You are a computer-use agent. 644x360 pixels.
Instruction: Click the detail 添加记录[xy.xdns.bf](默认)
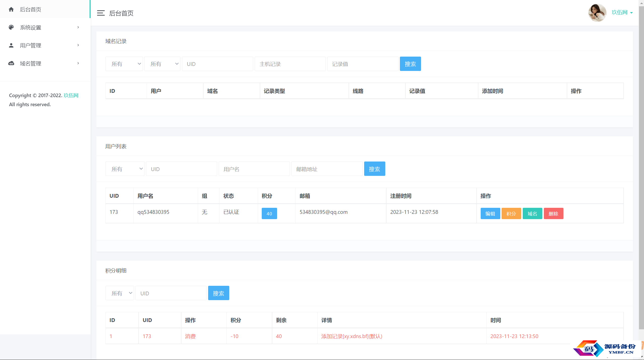352,336
